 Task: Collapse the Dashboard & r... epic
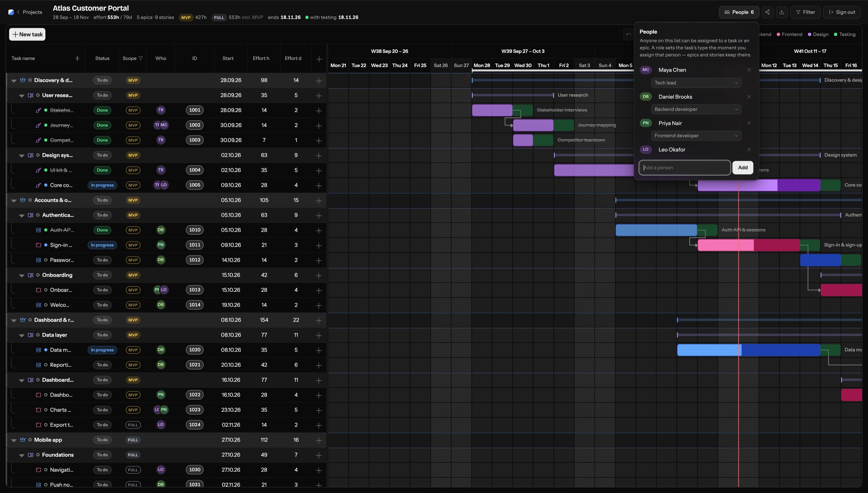pyautogui.click(x=14, y=320)
